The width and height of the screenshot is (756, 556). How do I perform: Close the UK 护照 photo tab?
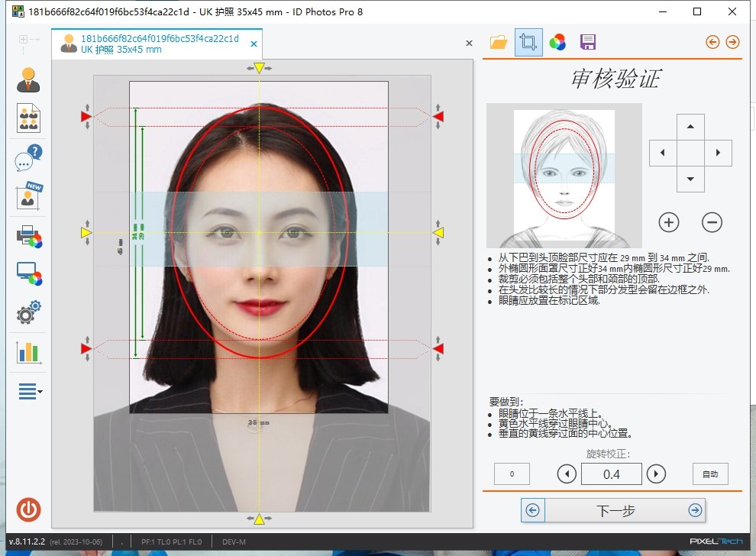(x=254, y=44)
